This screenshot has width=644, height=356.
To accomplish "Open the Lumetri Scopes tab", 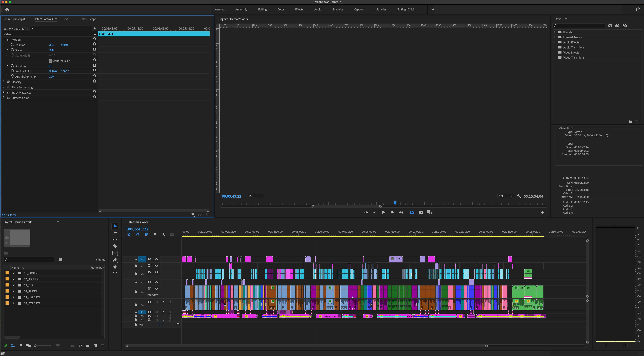I will click(88, 19).
